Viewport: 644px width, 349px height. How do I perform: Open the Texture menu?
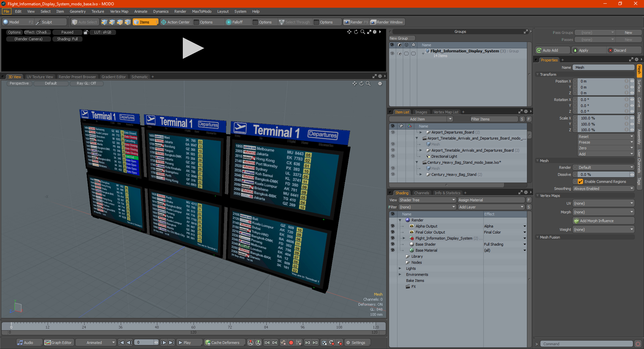pos(98,11)
